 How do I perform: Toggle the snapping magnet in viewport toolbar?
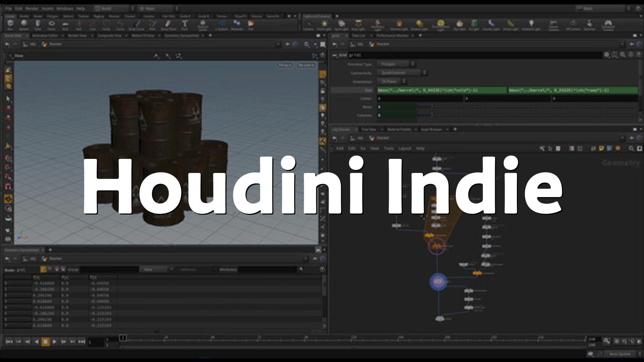click(x=8, y=186)
